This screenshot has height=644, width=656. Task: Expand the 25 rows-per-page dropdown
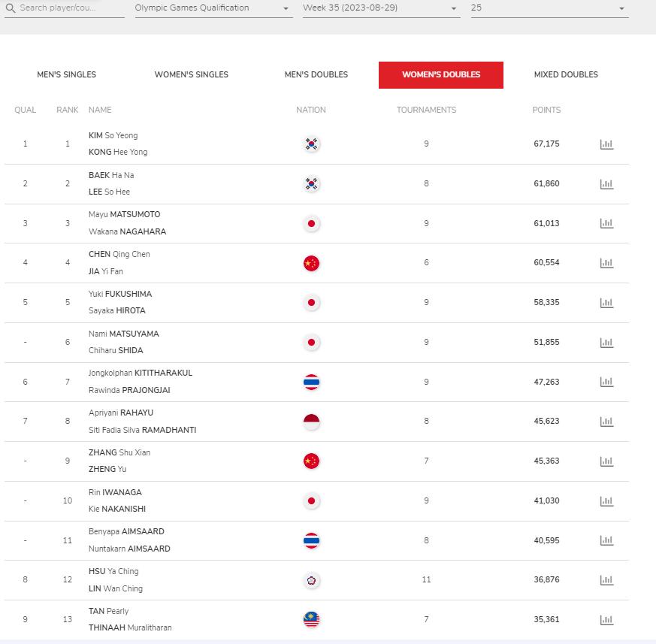(549, 8)
